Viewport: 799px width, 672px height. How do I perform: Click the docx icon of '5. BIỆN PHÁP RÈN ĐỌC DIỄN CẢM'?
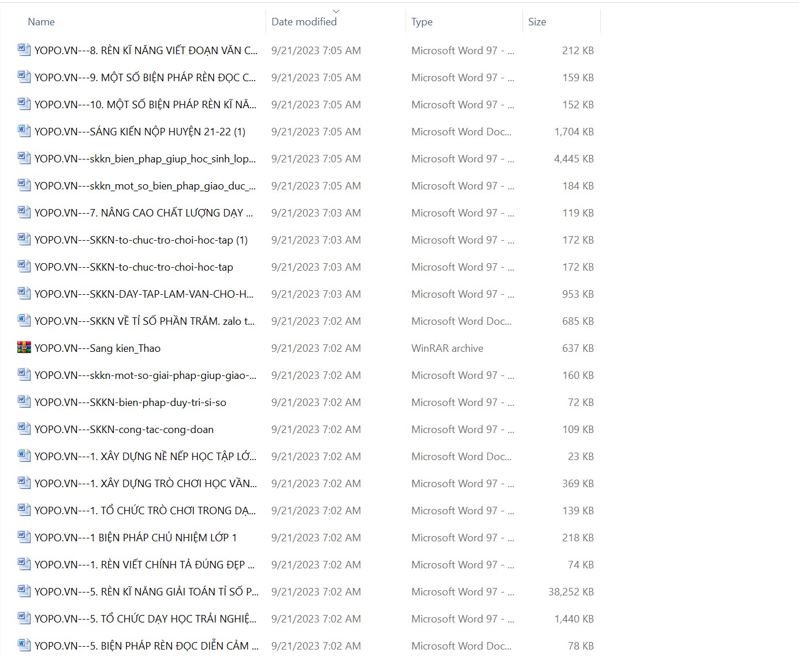(24, 646)
